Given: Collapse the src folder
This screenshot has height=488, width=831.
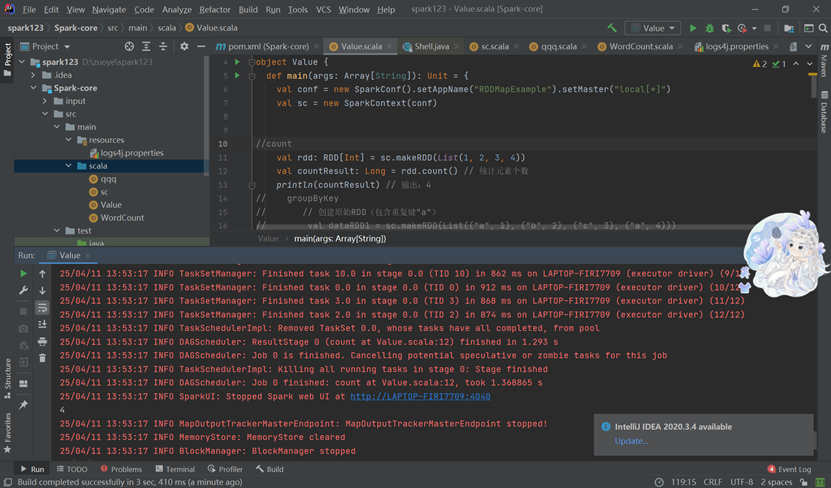Looking at the screenshot, I should (45, 114).
